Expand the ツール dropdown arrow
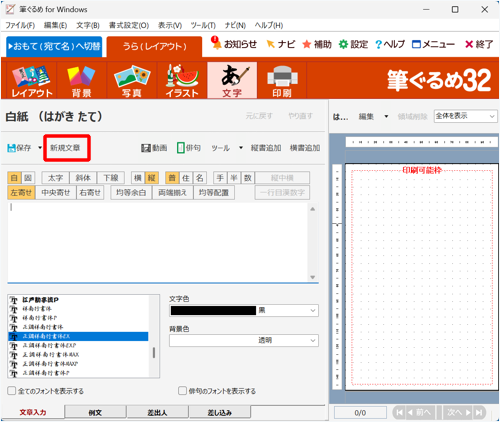 click(x=241, y=148)
